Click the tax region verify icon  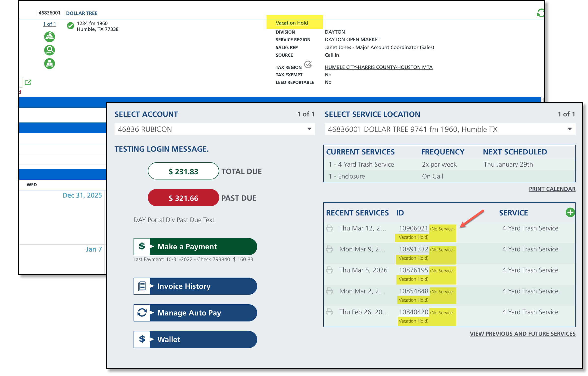coord(308,65)
